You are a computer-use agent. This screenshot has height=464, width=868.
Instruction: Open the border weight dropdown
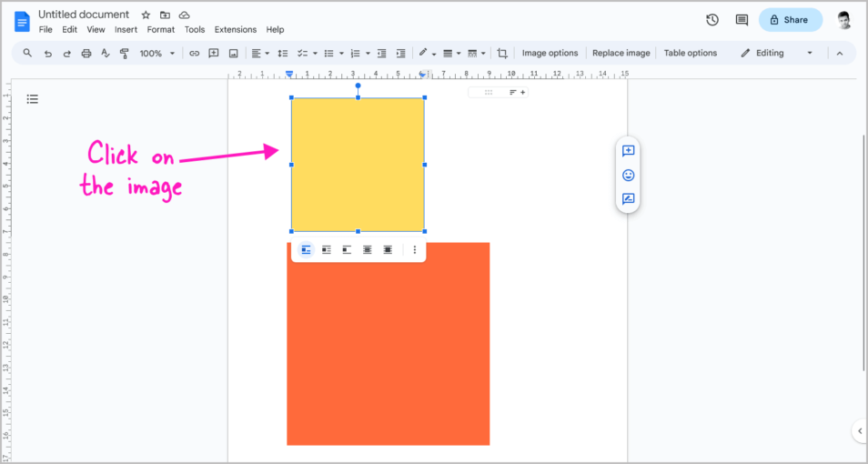[451, 54]
